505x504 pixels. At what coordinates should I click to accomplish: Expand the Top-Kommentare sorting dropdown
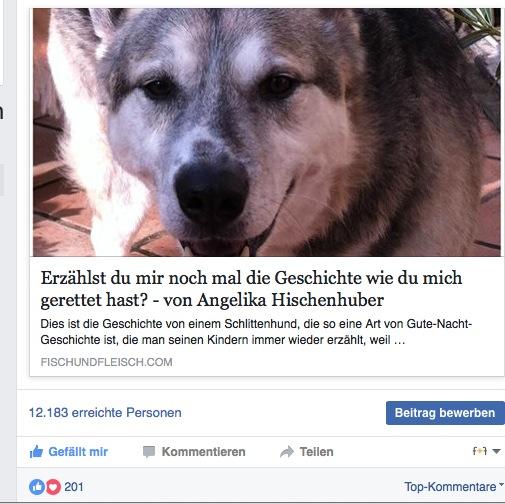[x=454, y=487]
